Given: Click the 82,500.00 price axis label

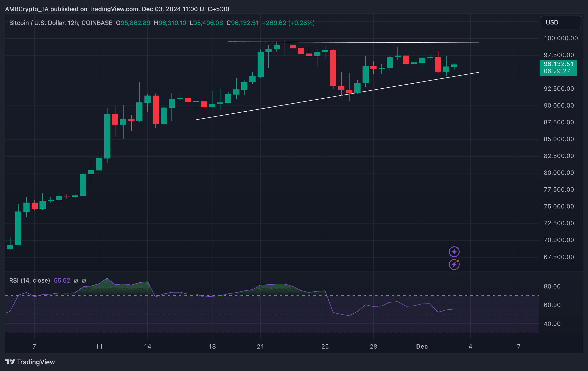Looking at the screenshot, I should pyautogui.click(x=559, y=156).
